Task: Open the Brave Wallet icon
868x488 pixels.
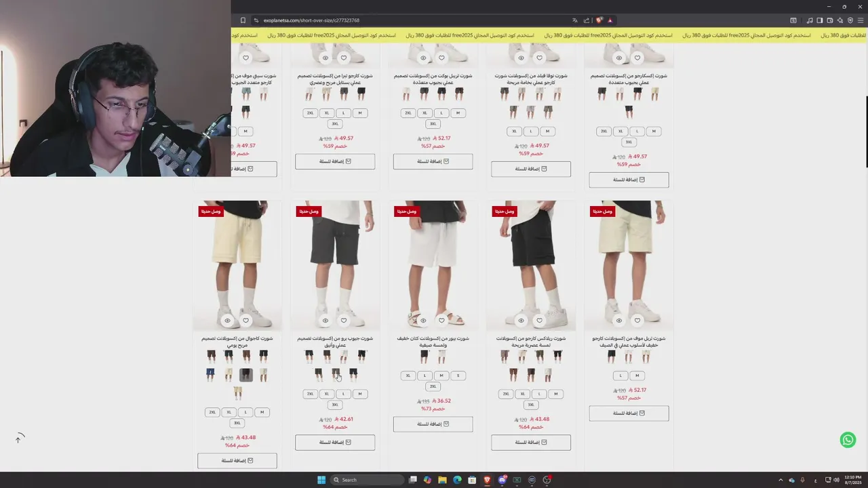Action: coord(829,20)
